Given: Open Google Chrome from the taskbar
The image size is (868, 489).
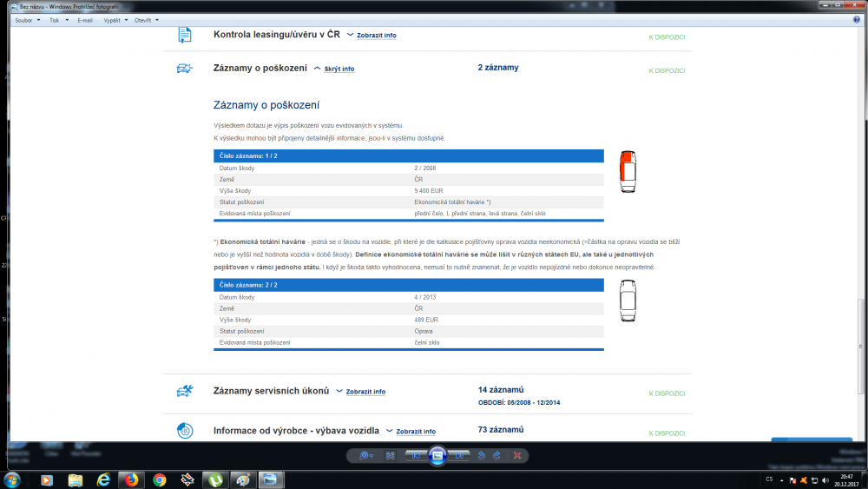Looking at the screenshot, I should (x=160, y=479).
